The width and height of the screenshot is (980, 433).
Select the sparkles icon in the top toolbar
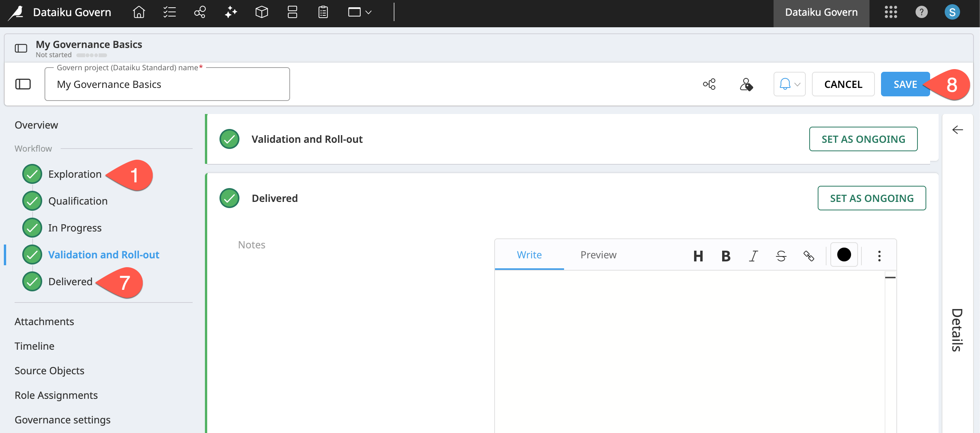point(230,12)
